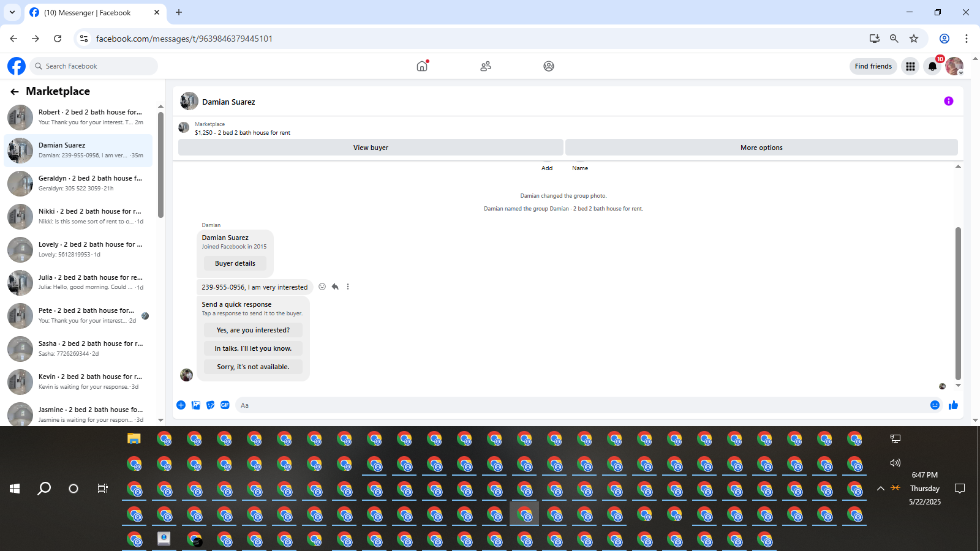Open the browser zoom control icon

point(894,39)
